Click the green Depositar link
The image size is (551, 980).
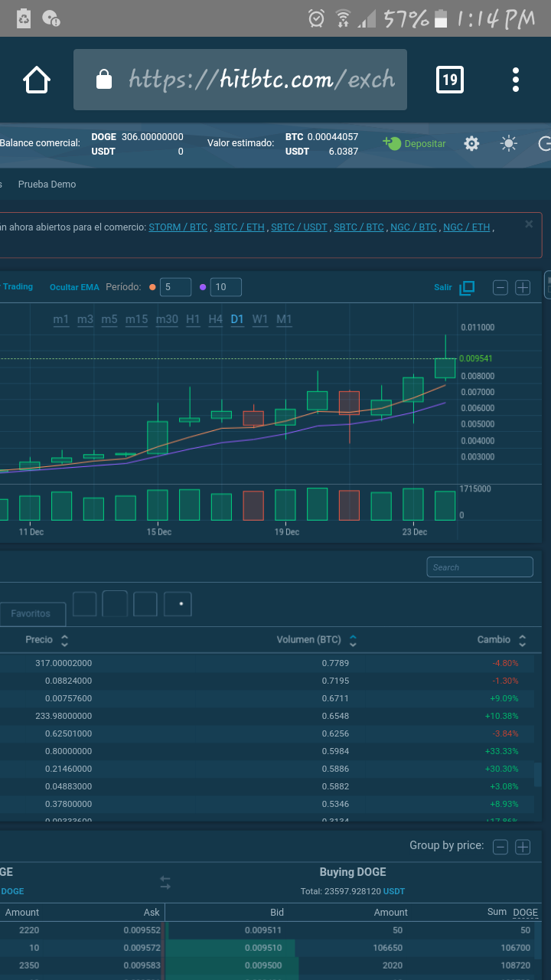[x=414, y=143]
